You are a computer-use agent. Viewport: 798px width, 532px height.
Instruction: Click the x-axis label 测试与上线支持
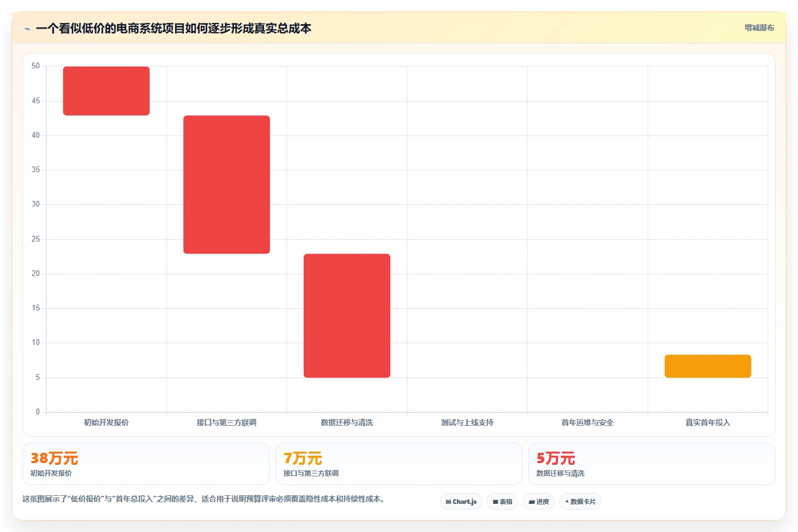[x=467, y=422]
